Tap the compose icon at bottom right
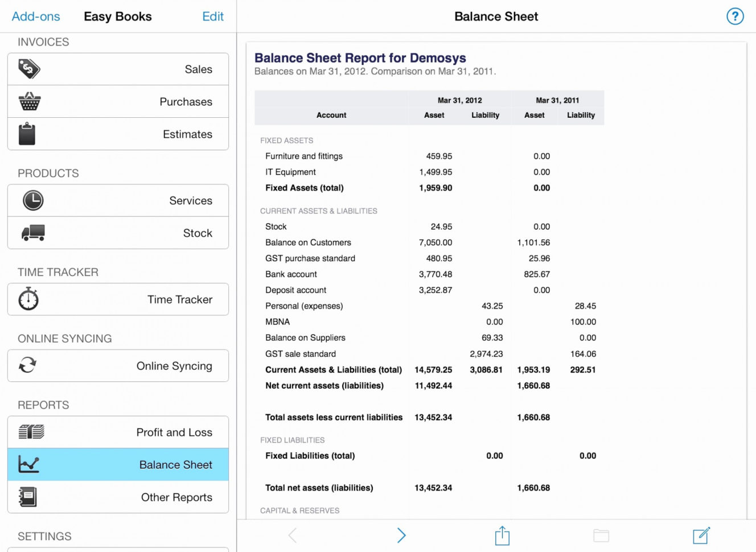The height and width of the screenshot is (552, 756). point(700,535)
